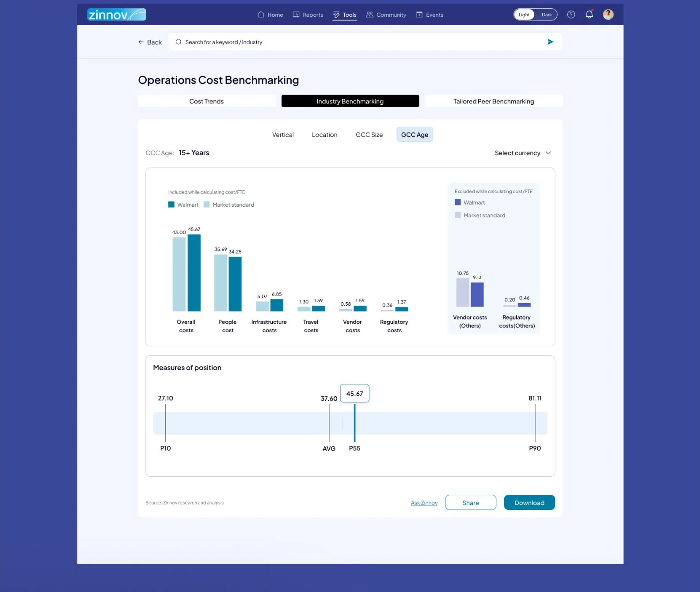The height and width of the screenshot is (592, 700).
Task: Click the Overall costs 45.67 bar
Action: (194, 273)
